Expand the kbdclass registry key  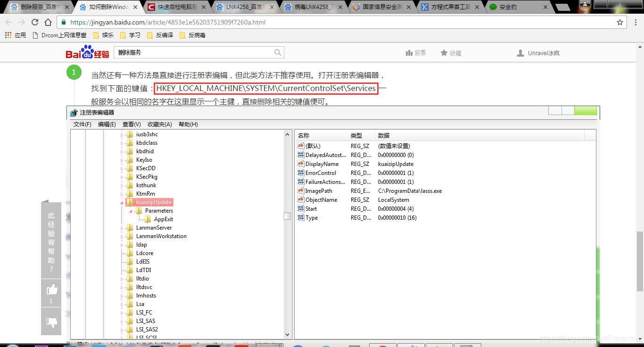[x=122, y=143]
